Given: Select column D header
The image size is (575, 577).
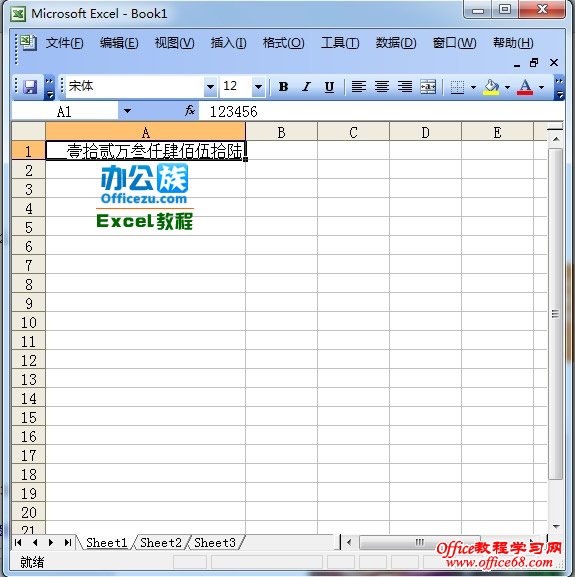Looking at the screenshot, I should [x=425, y=132].
